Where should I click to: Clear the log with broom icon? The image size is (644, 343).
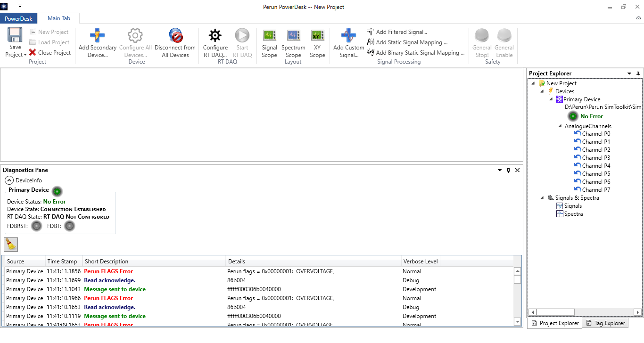[x=11, y=244]
